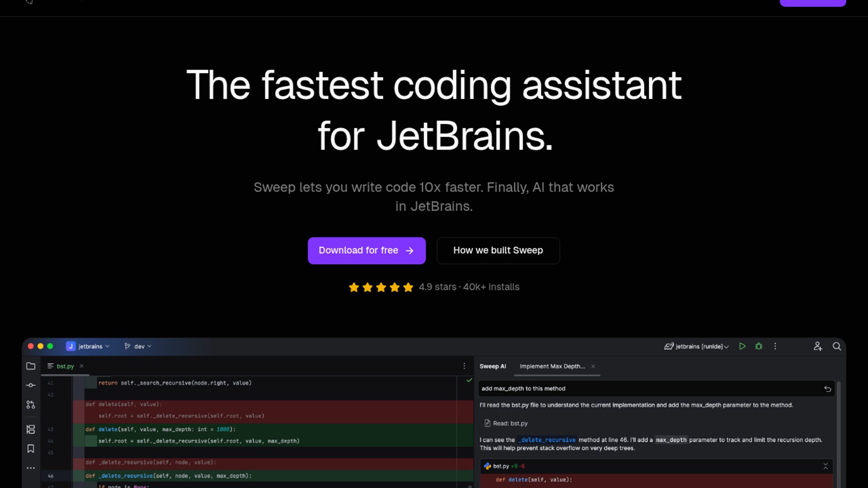Image resolution: width=868 pixels, height=488 pixels.
Task: Open the jetbrains [runIde] run configuration dropdown
Action: 696,346
